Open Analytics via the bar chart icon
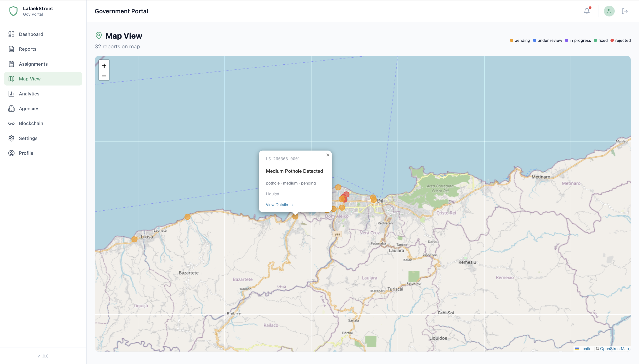The image size is (639, 364). coord(11,94)
